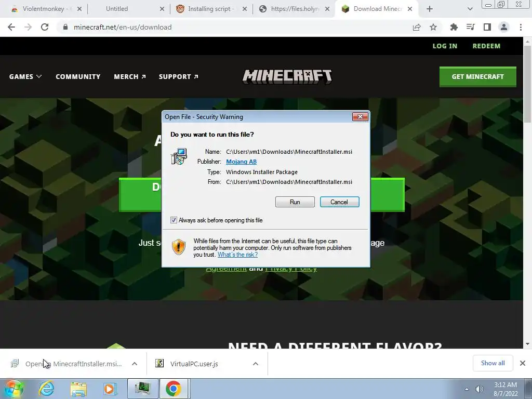Open the COMMUNITY menu item
The image size is (532, 399).
pos(78,77)
